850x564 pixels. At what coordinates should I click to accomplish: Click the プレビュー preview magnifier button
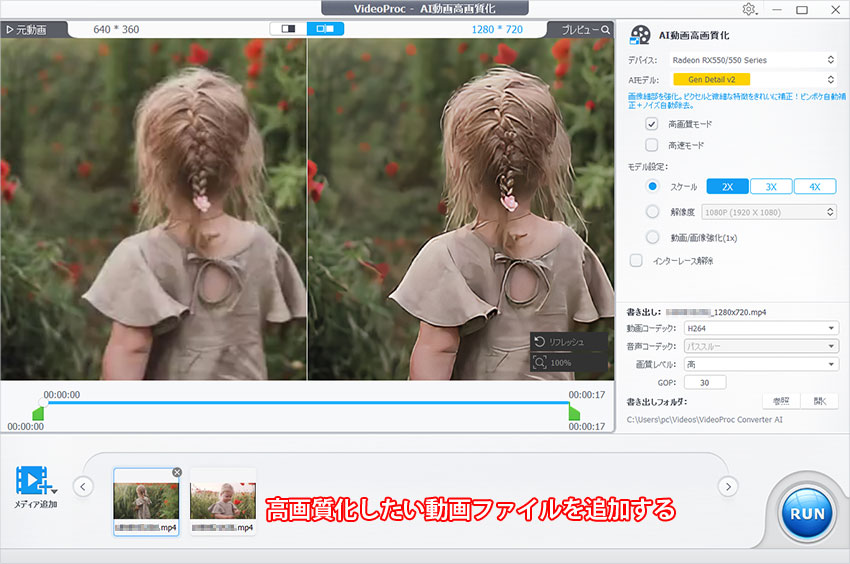[x=585, y=30]
